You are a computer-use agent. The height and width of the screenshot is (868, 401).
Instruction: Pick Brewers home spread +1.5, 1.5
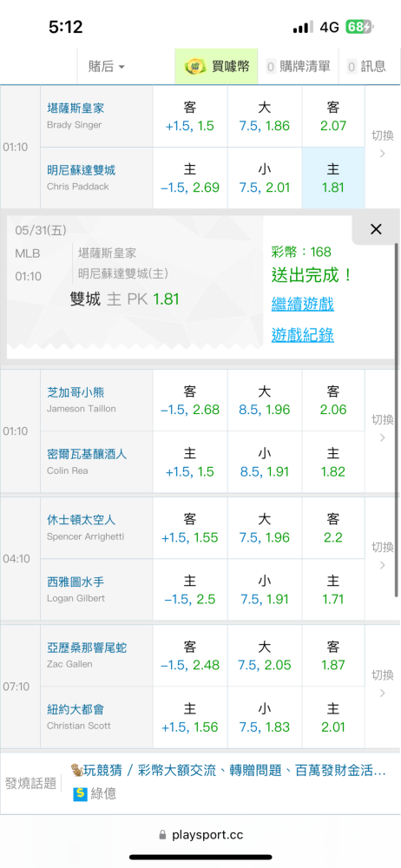(190, 463)
